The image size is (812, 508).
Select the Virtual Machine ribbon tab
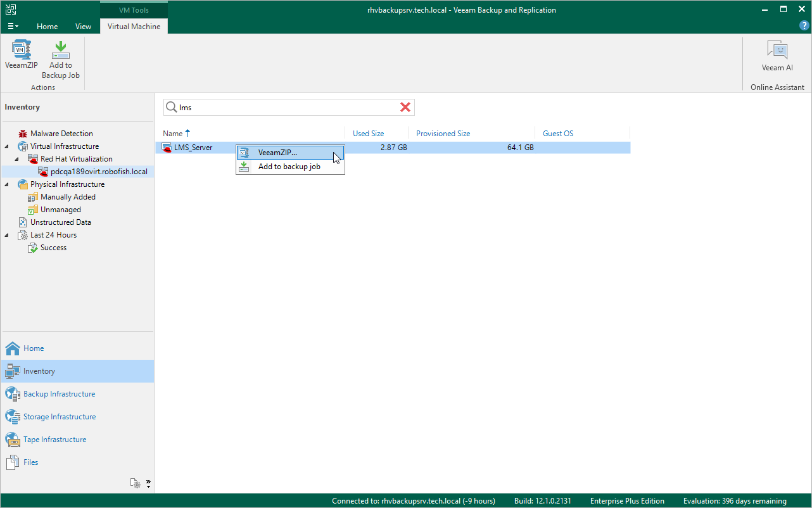pos(134,27)
